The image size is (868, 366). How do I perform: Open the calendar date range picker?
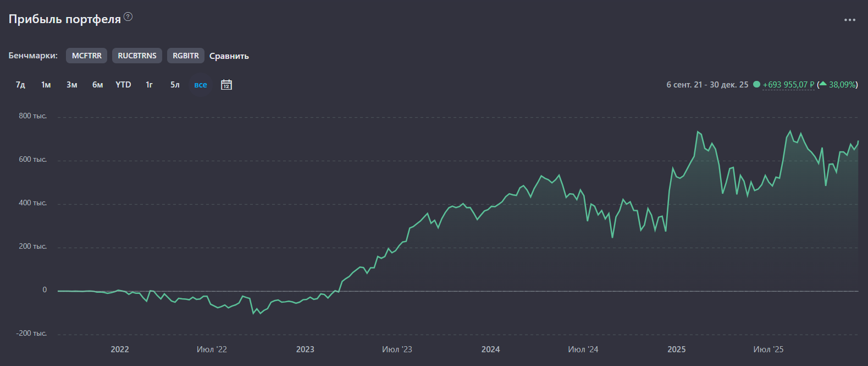tap(226, 85)
